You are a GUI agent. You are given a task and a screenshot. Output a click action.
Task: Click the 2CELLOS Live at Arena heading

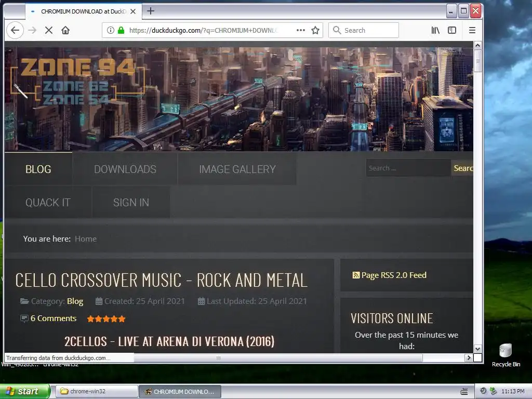click(169, 341)
